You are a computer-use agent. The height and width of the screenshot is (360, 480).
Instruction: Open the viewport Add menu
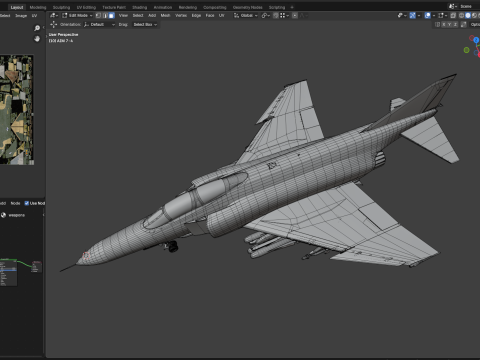pyautogui.click(x=152, y=15)
